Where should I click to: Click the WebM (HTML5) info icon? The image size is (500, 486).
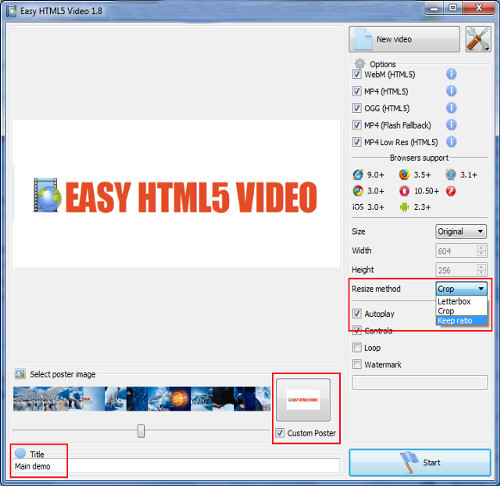pyautogui.click(x=451, y=74)
